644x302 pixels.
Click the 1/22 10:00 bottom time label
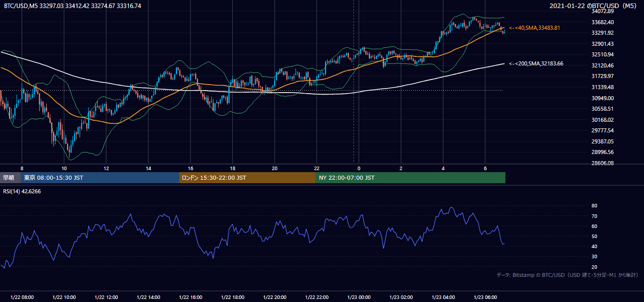pos(64,297)
